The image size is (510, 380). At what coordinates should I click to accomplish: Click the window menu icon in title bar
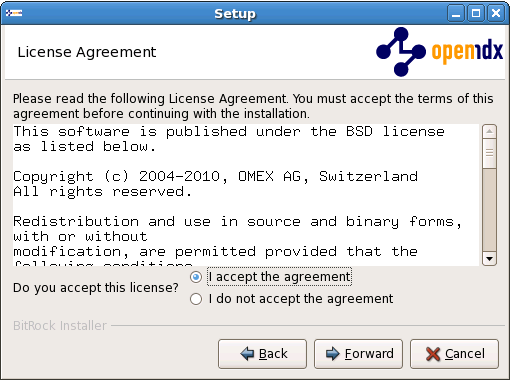pos(14,13)
